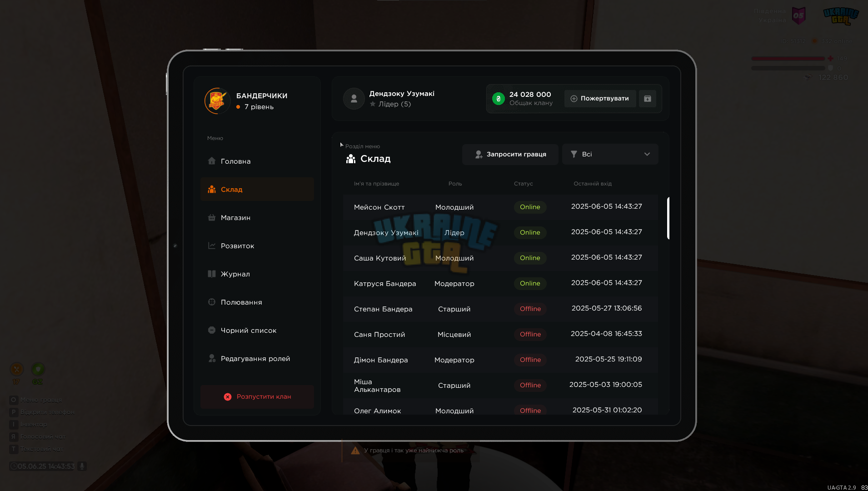Viewport: 868px width, 491px height.
Task: Click the 05 server badge icon
Action: click(x=798, y=15)
